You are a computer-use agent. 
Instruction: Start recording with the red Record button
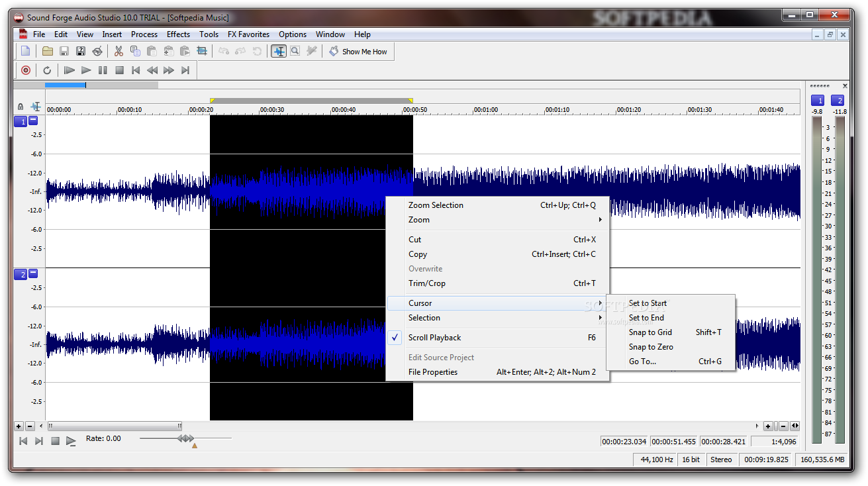(x=26, y=70)
